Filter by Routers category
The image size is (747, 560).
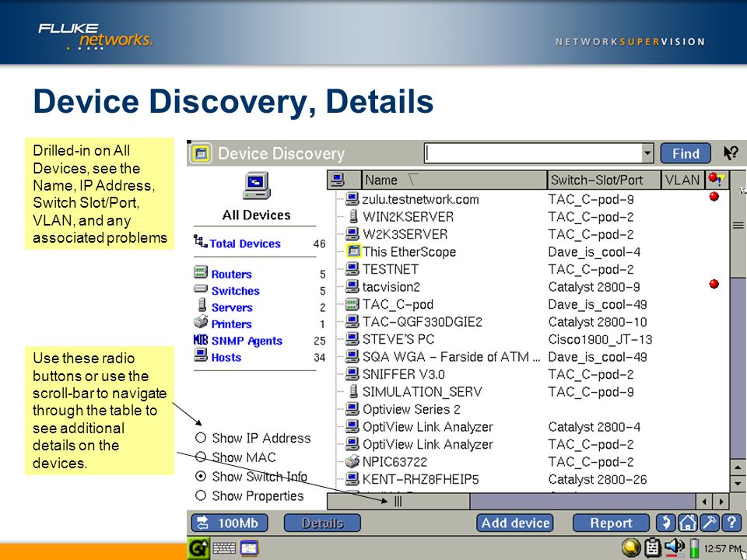pyautogui.click(x=231, y=275)
